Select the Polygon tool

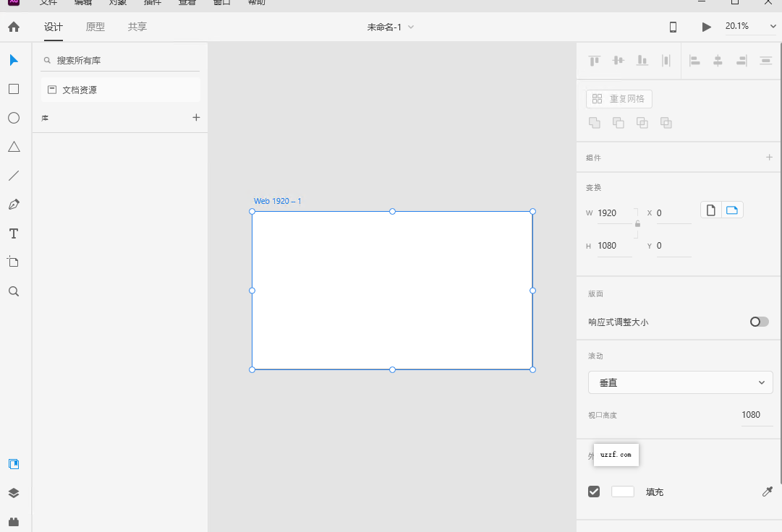13,146
